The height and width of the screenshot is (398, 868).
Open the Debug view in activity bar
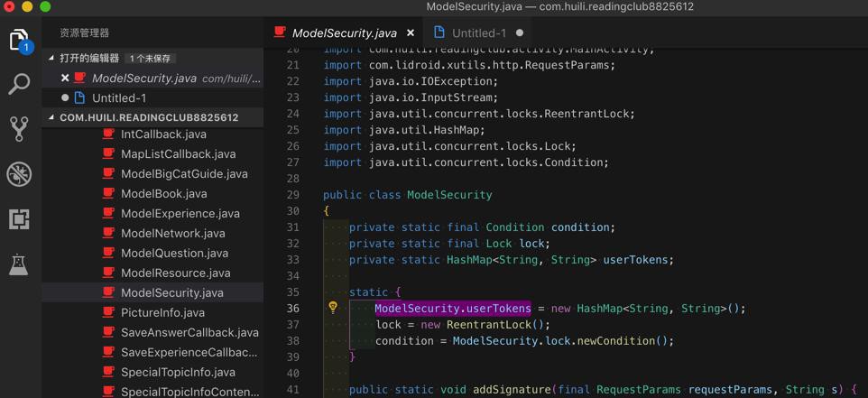point(19,174)
